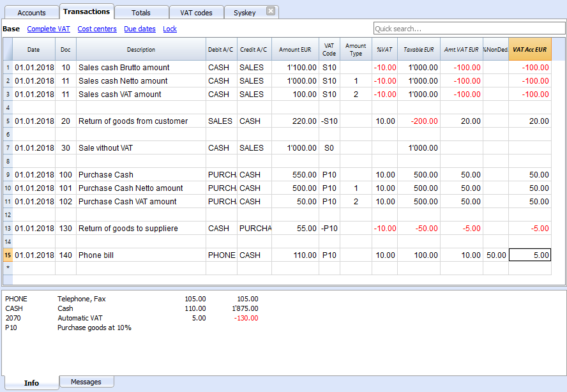567x392 pixels.
Task: Select 'Phone bill' description cell
Action: tap(141, 255)
